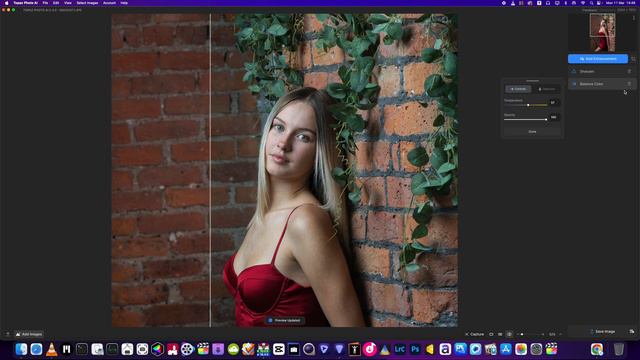The height and width of the screenshot is (360, 640).
Task: Open System Settings from the dock
Action: point(536,349)
